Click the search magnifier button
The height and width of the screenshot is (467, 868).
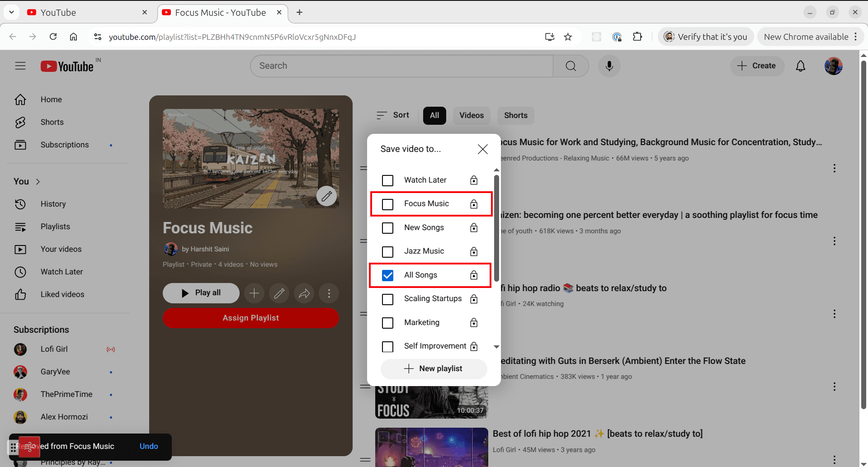point(571,66)
